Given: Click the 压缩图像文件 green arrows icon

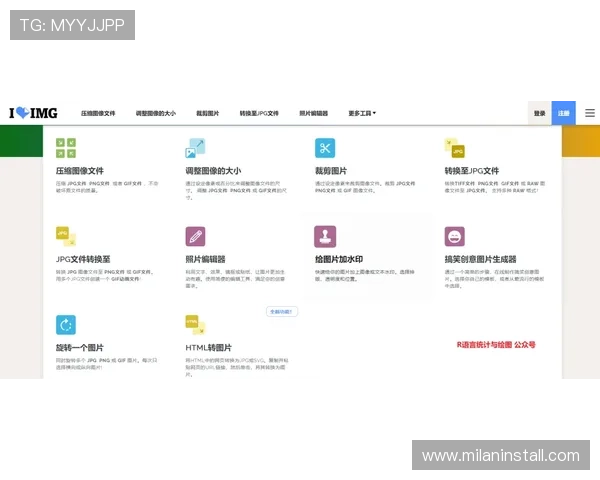Looking at the screenshot, I should tap(66, 148).
